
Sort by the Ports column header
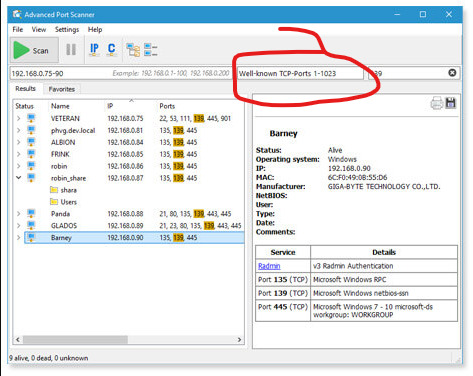167,106
